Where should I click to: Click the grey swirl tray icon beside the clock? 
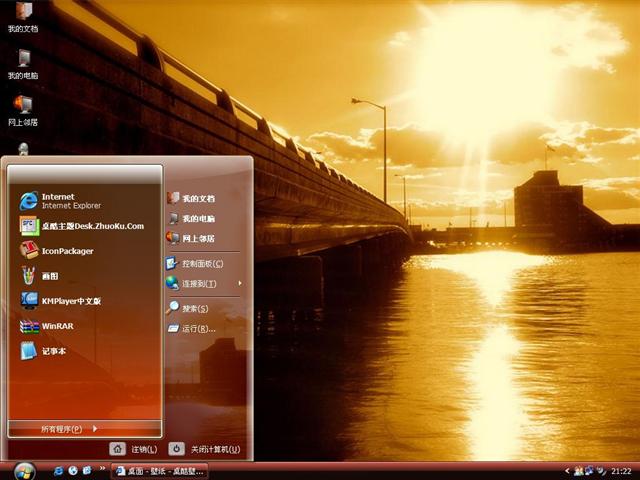pos(601,471)
